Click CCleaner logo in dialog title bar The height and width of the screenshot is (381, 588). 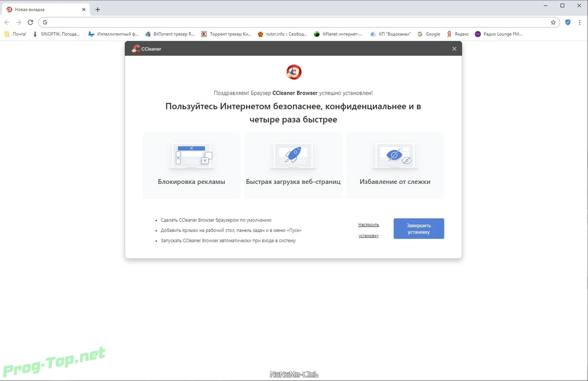click(x=147, y=49)
